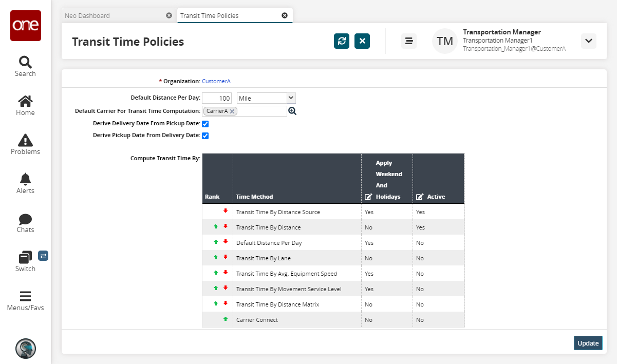Click the refresh icon in header

tap(342, 41)
